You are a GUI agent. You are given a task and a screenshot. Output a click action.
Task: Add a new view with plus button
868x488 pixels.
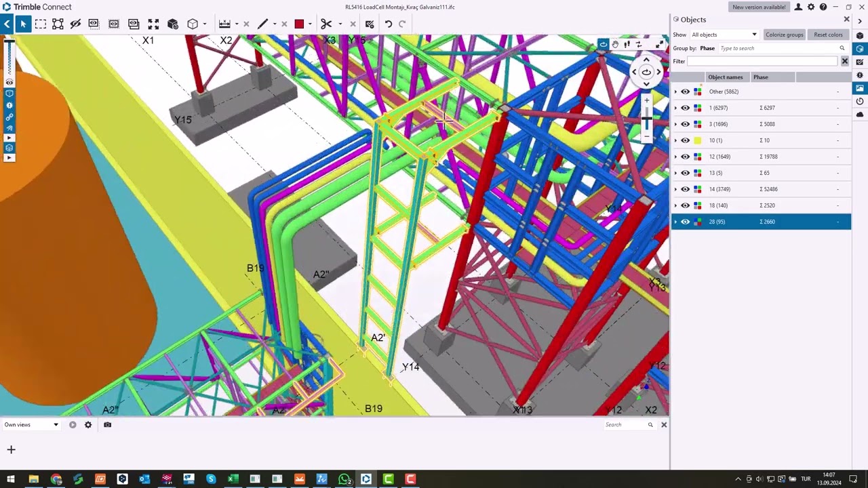click(x=11, y=449)
